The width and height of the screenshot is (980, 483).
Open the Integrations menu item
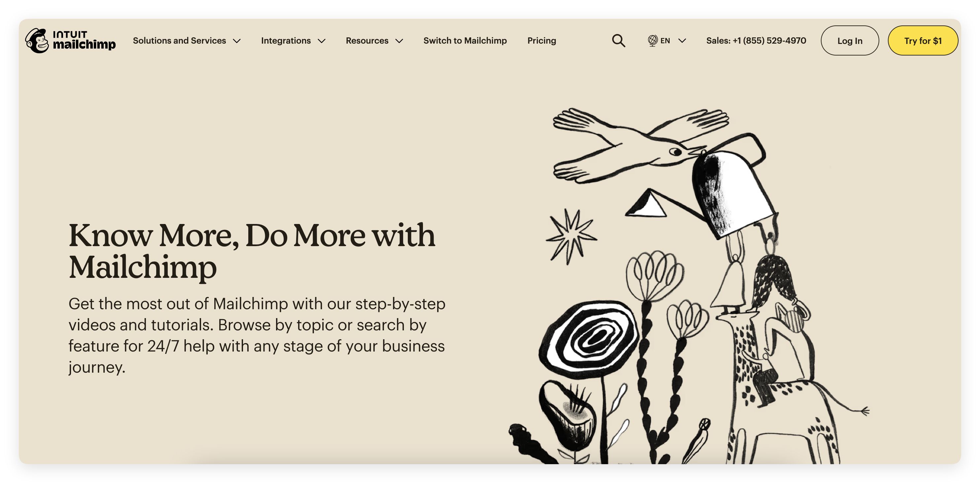click(286, 40)
